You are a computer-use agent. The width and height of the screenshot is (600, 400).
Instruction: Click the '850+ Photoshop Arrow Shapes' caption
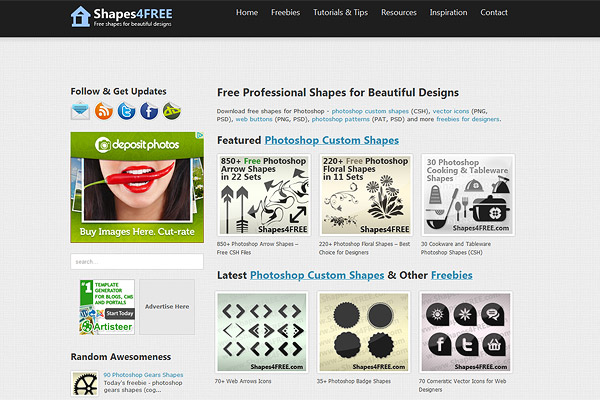click(x=258, y=248)
